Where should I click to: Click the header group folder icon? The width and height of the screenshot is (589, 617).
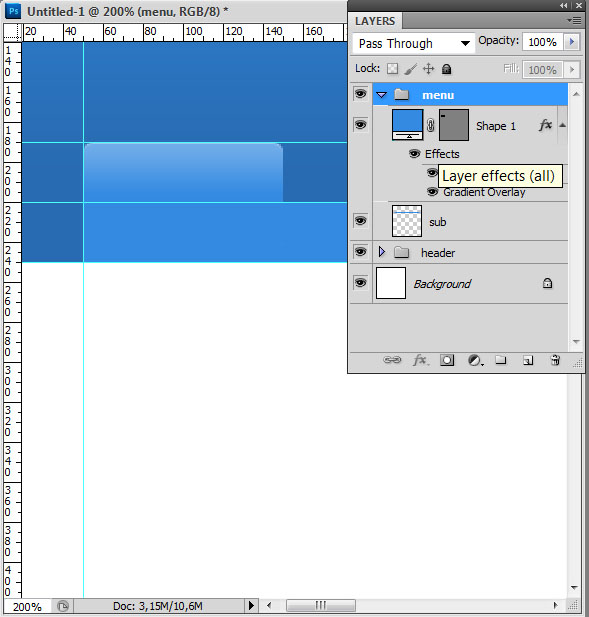coord(401,252)
